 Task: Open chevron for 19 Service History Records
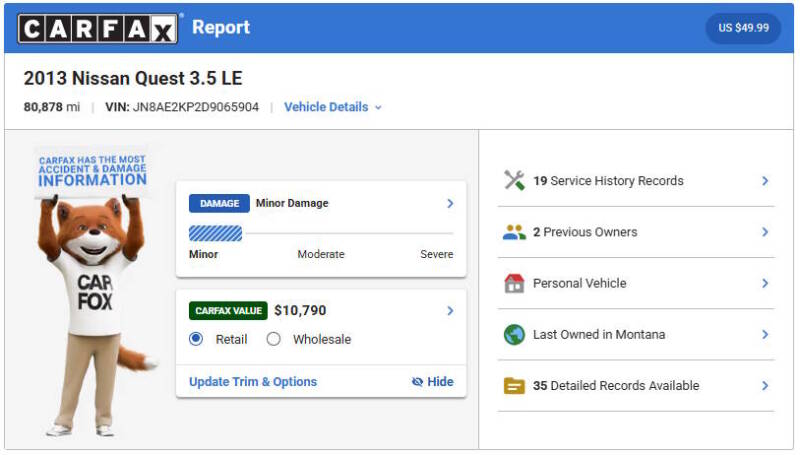point(765,181)
